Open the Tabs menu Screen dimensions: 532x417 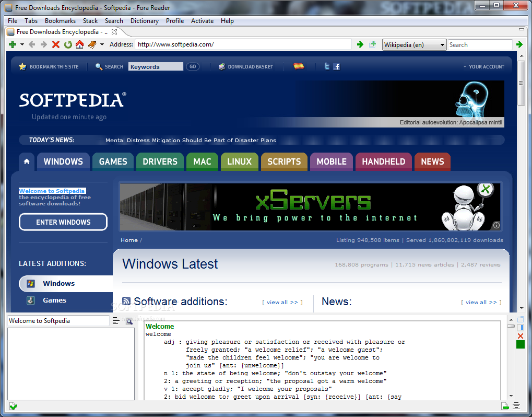tap(31, 21)
